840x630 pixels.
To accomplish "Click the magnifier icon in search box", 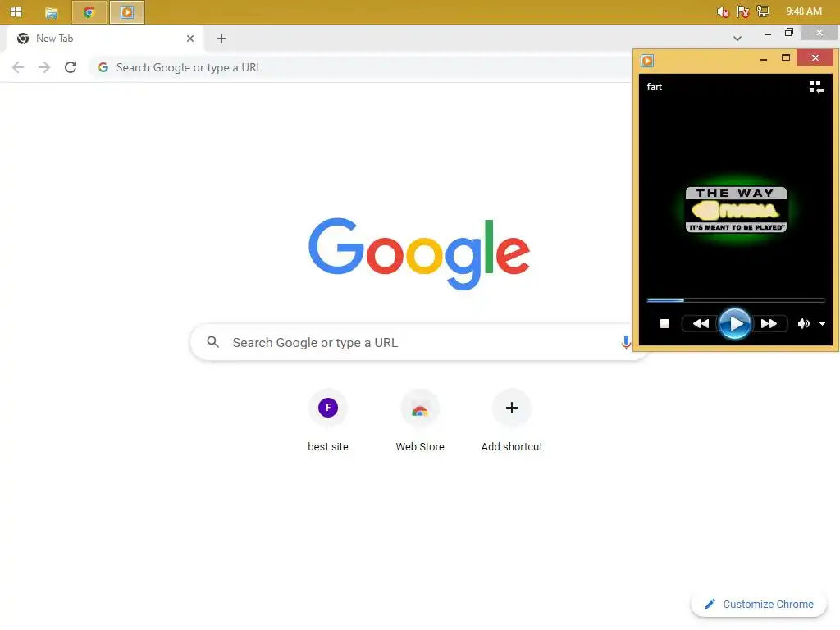I will click(213, 342).
